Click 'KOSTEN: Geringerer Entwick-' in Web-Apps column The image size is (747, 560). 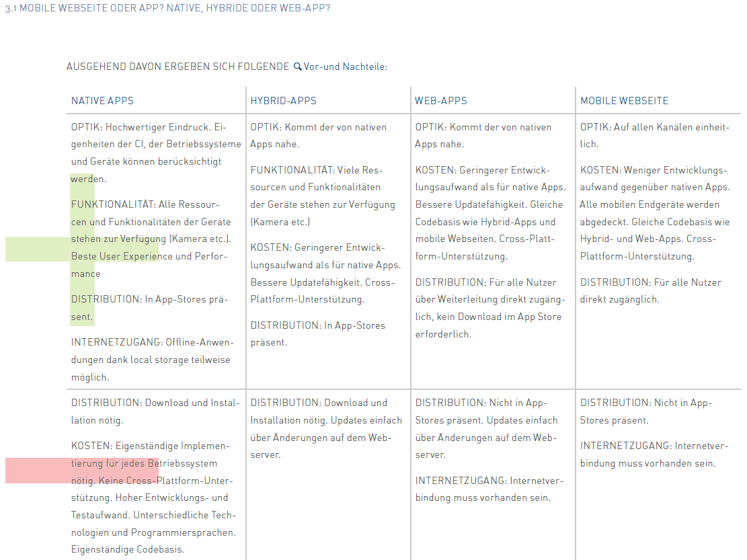[x=483, y=171]
